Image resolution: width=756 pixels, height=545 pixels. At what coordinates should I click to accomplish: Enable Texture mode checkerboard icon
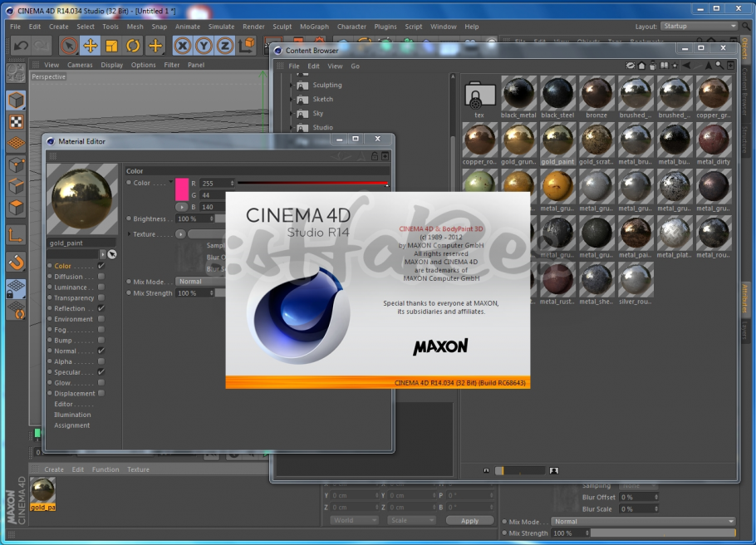point(17,122)
